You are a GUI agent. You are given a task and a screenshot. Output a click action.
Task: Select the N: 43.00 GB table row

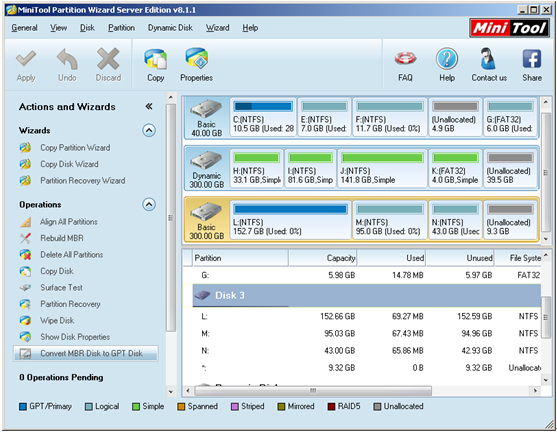tap(362, 351)
